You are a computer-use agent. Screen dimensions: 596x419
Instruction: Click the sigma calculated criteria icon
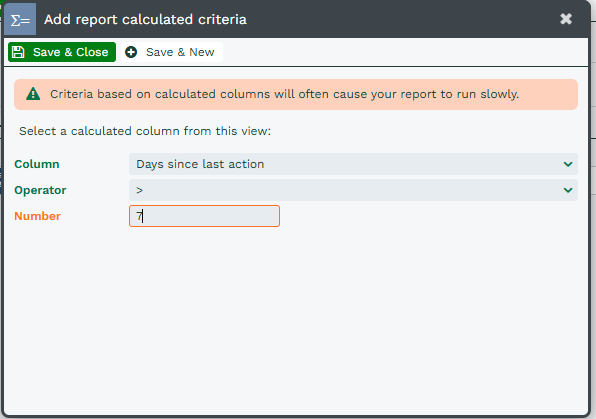pos(20,19)
